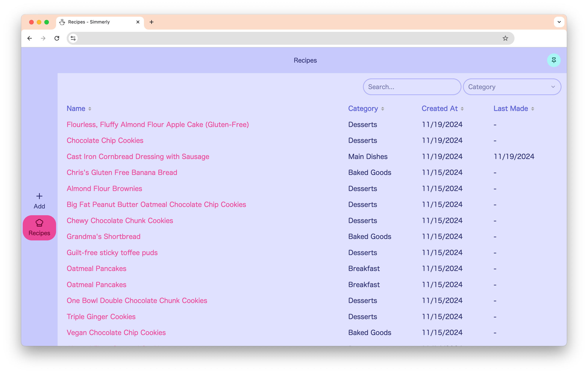Screen dimensions: 588x374
Task: Click the site settings icon in address bar
Action: tap(73, 38)
